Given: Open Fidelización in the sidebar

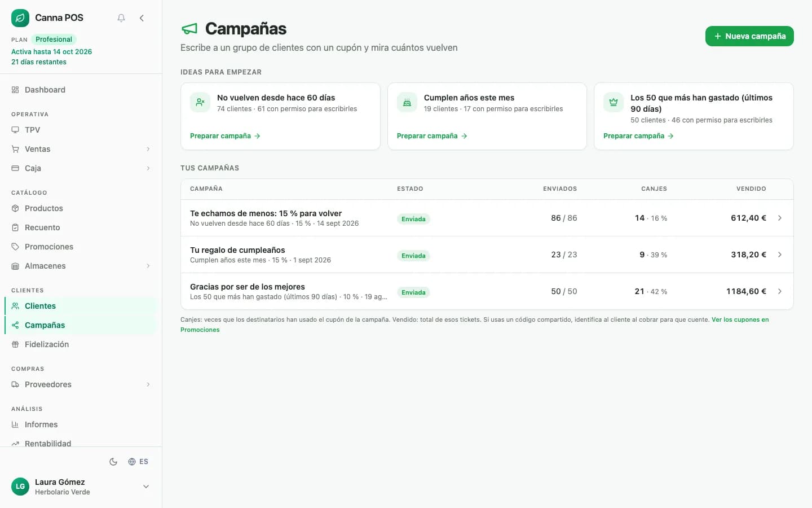Looking at the screenshot, I should pyautogui.click(x=81, y=344).
